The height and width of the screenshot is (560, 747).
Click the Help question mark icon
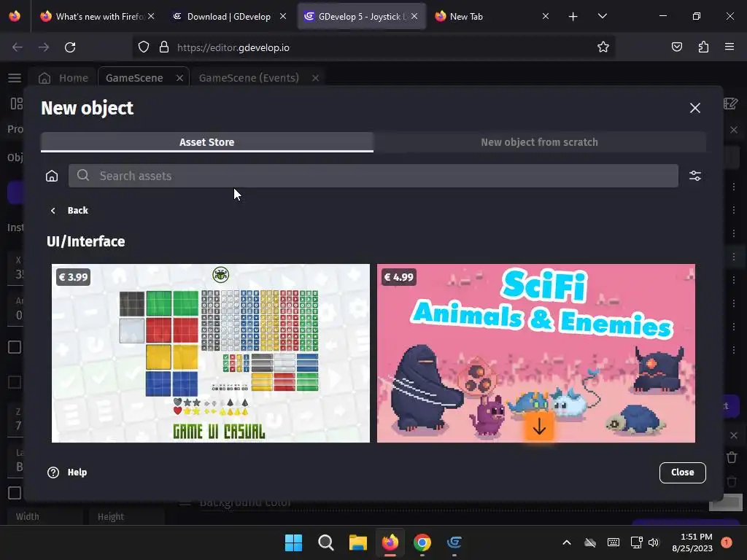point(53,472)
